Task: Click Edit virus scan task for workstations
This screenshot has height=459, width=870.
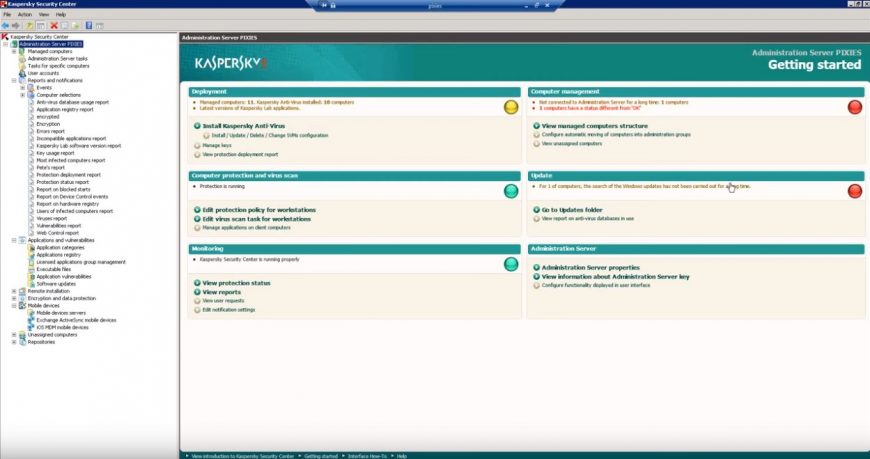Action: 256,219
